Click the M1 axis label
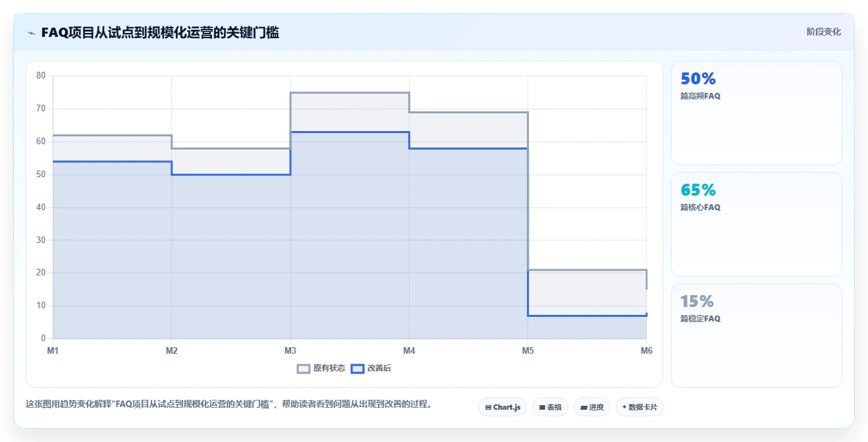The width and height of the screenshot is (868, 442). coord(53,350)
